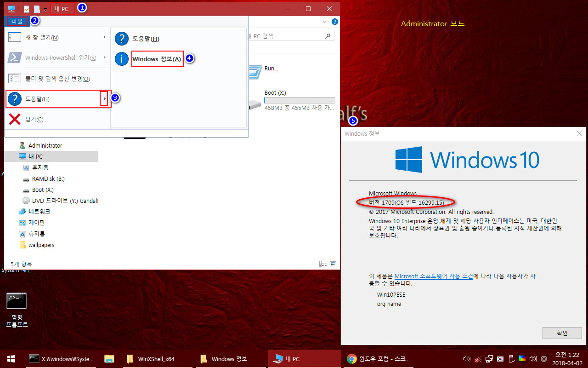Image resolution: width=588 pixels, height=368 pixels.
Task: Click the disconnected Wi-Fi tray icon
Action: click(x=478, y=359)
